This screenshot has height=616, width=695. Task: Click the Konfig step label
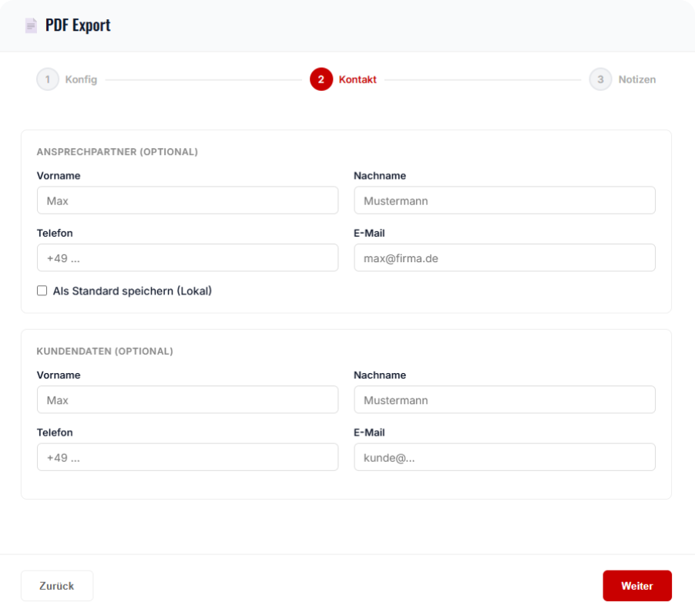click(81, 79)
